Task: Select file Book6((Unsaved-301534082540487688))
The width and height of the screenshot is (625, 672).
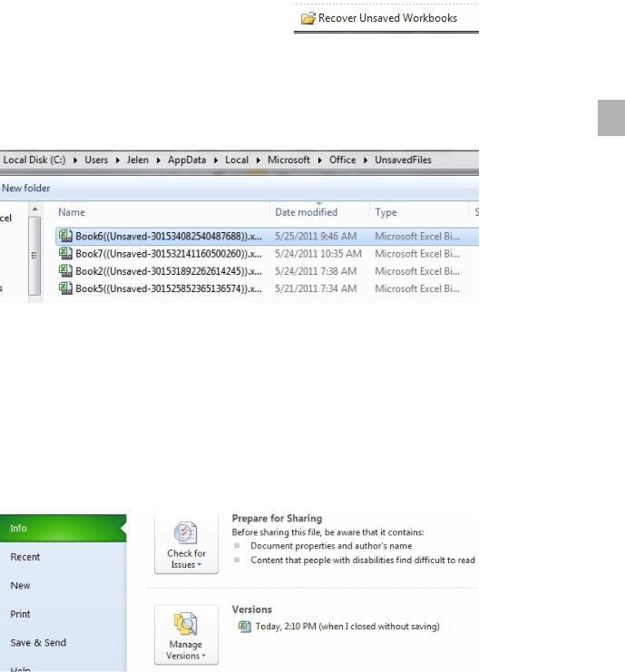Action: tap(169, 236)
